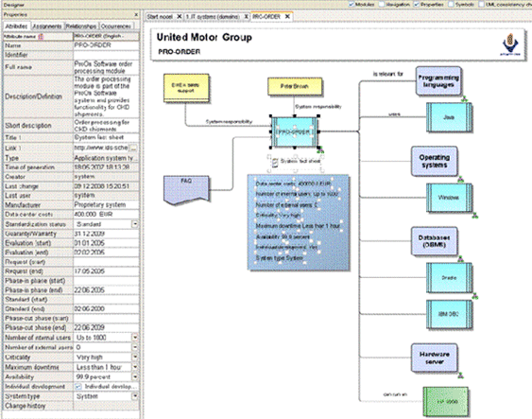Open assignment icon below PRO-ORDER node
532x419 pixels.
pyautogui.click(x=320, y=149)
